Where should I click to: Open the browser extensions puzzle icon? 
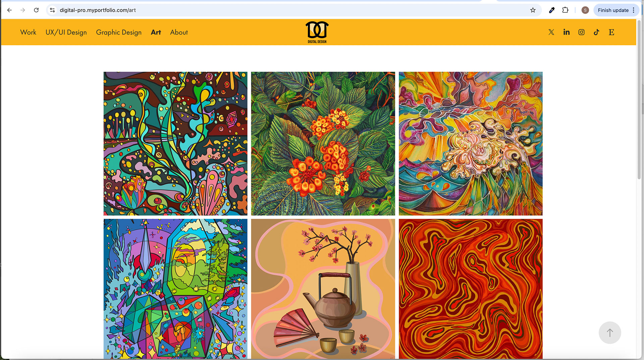[565, 10]
